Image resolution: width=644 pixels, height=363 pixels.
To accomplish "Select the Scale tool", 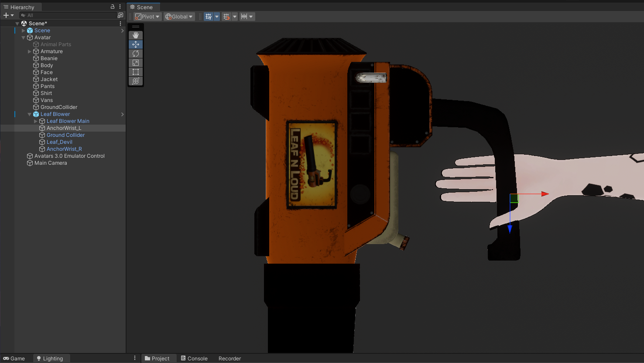I will (x=136, y=63).
